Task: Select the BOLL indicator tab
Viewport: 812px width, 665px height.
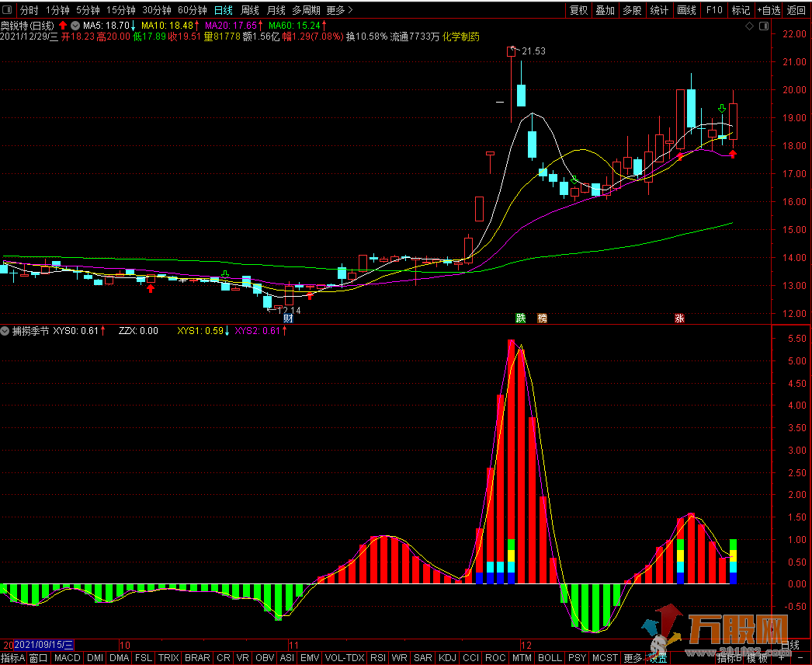Action: coord(550,658)
